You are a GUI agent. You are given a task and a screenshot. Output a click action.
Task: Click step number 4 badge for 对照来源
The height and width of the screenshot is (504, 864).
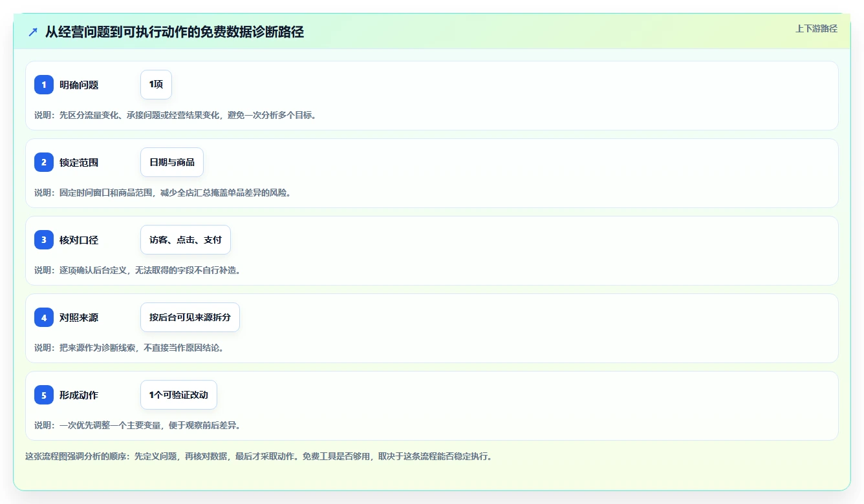point(44,317)
